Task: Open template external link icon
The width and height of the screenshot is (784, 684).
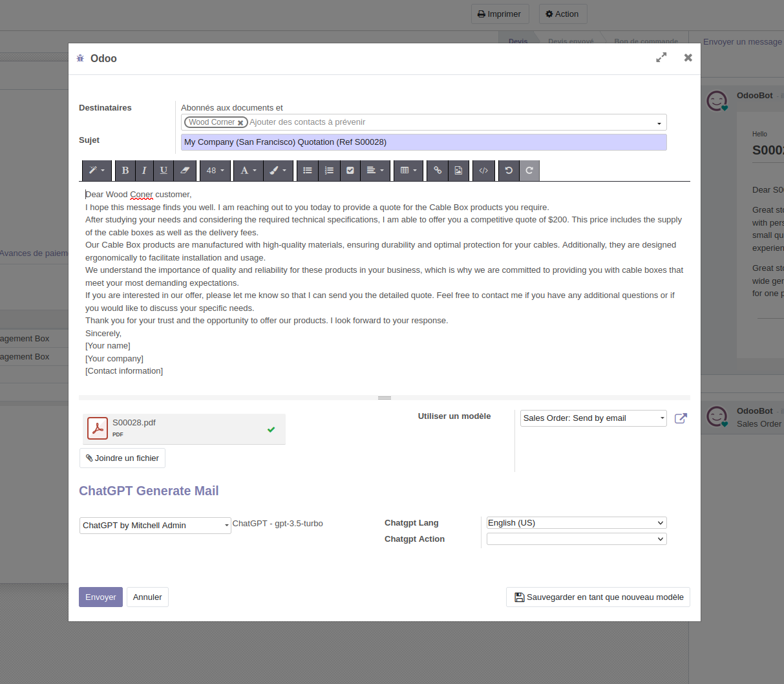Action: click(681, 418)
